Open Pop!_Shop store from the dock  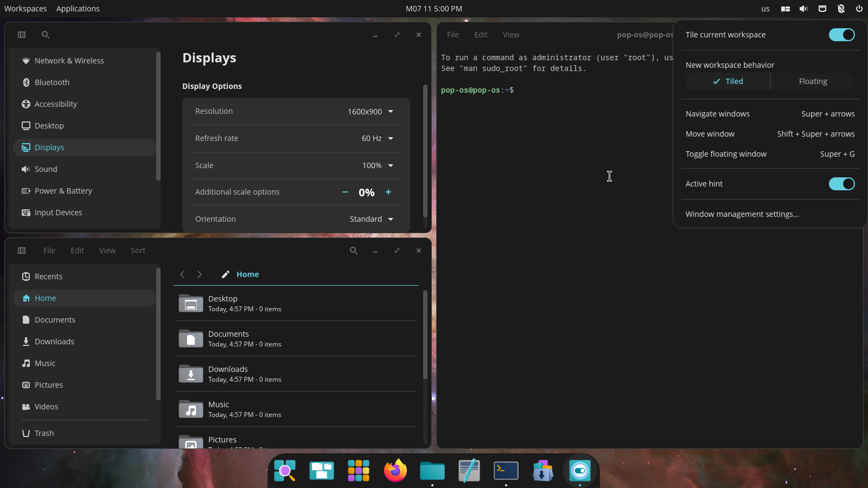(x=542, y=471)
